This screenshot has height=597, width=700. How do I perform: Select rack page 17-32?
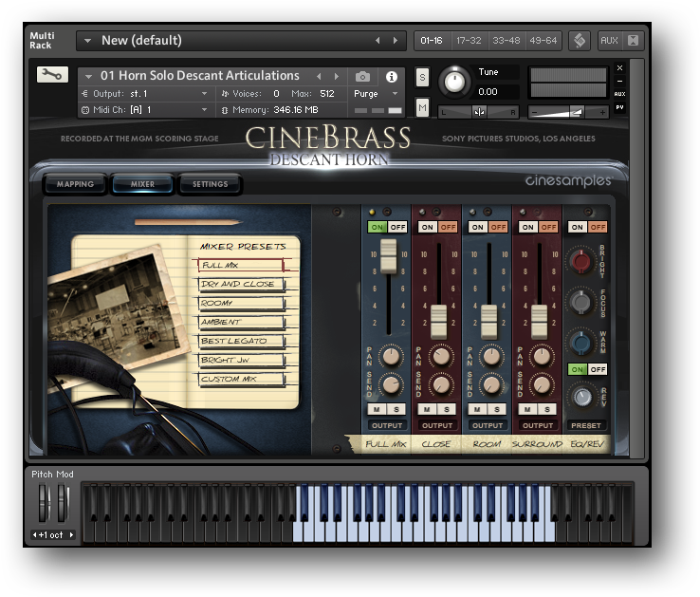[x=469, y=41]
